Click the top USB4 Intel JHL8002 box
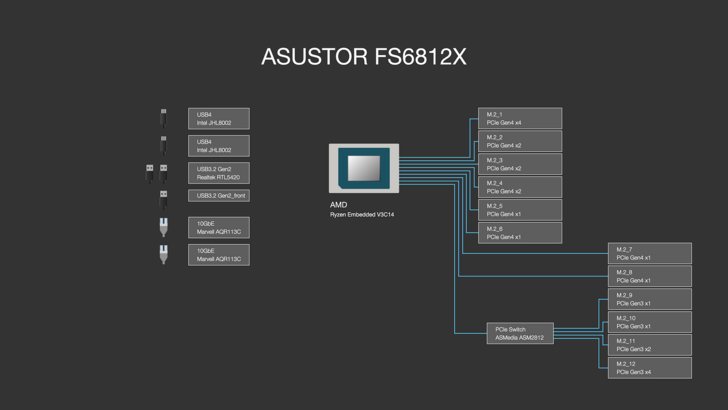This screenshot has width=728, height=410. click(x=218, y=119)
